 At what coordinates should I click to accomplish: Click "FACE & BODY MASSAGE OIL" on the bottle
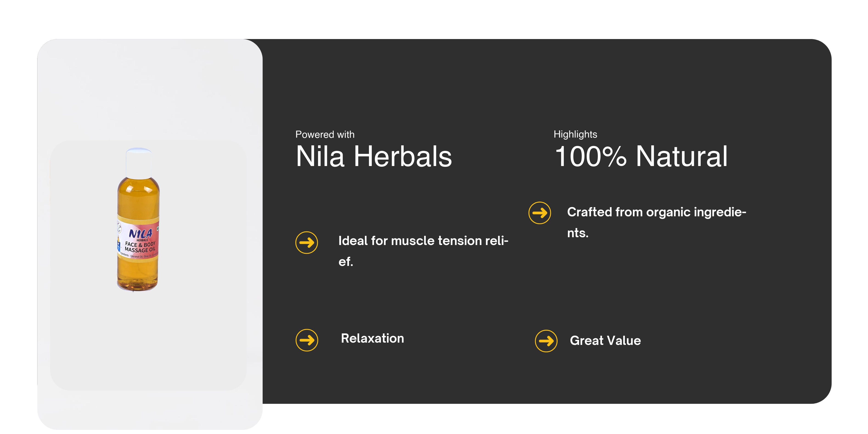[140, 247]
